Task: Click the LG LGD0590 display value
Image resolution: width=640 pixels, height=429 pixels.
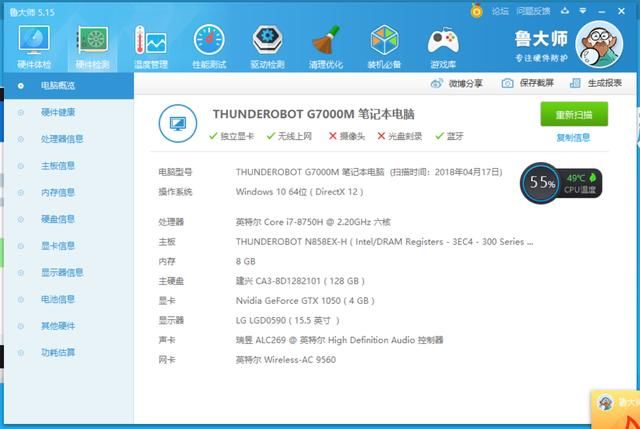Action: pyautogui.click(x=287, y=320)
